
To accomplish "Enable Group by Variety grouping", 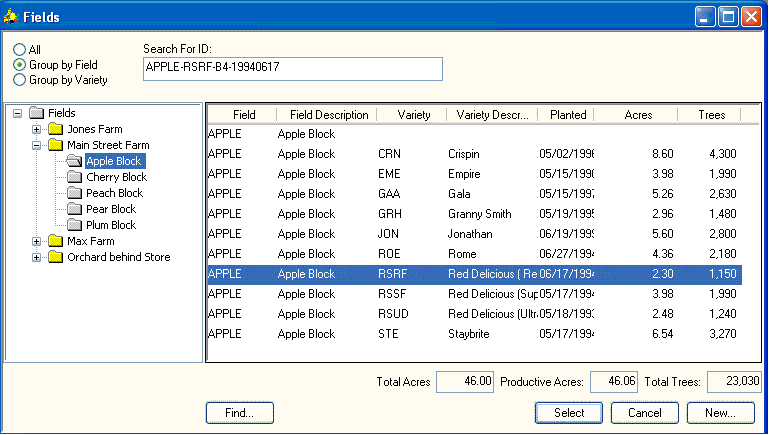I will (19, 80).
